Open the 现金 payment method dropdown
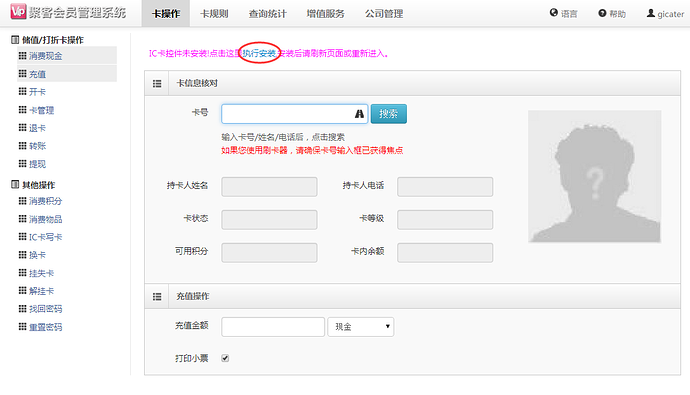This screenshot has height=395, width=690. (x=360, y=327)
